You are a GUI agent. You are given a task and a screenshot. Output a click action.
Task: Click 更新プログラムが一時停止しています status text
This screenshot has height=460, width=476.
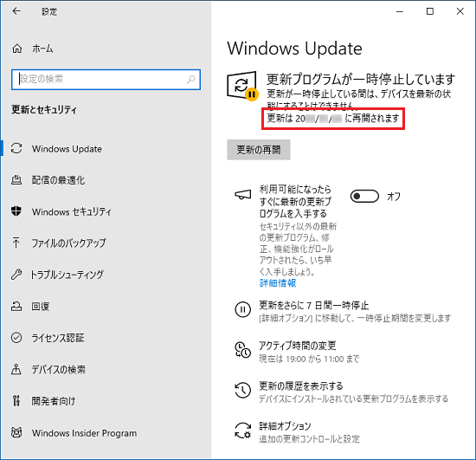pyautogui.click(x=361, y=80)
